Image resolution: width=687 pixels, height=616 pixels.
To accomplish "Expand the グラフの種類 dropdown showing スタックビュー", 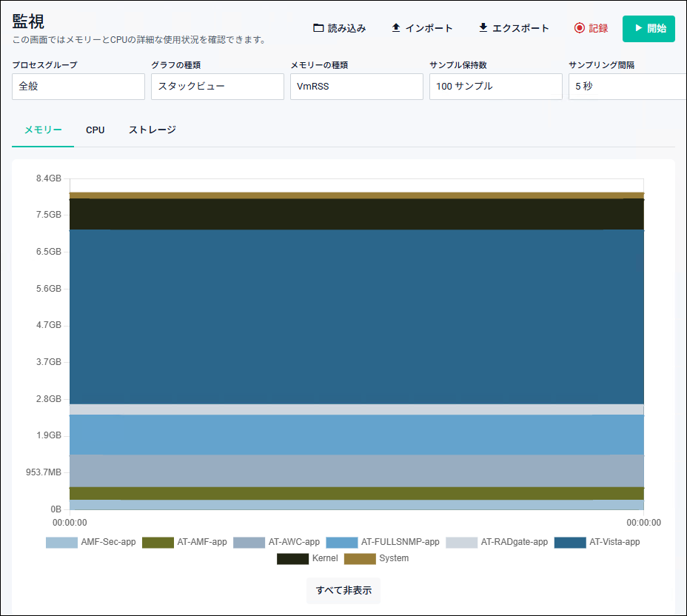I will 218,87.
